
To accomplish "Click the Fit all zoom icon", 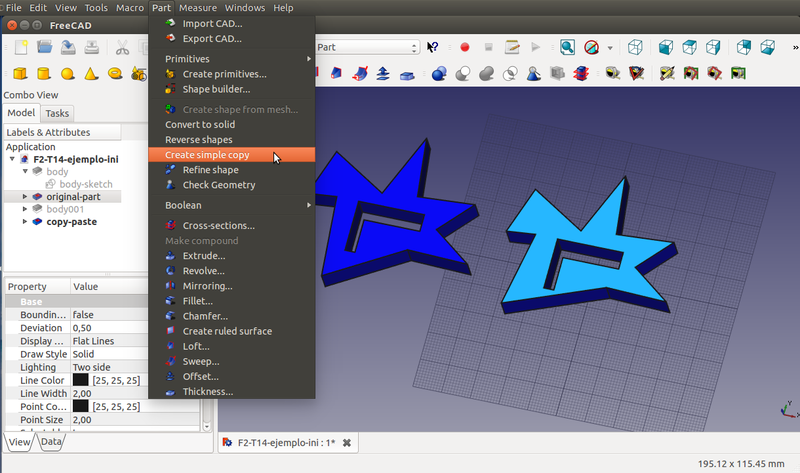I will (x=567, y=47).
